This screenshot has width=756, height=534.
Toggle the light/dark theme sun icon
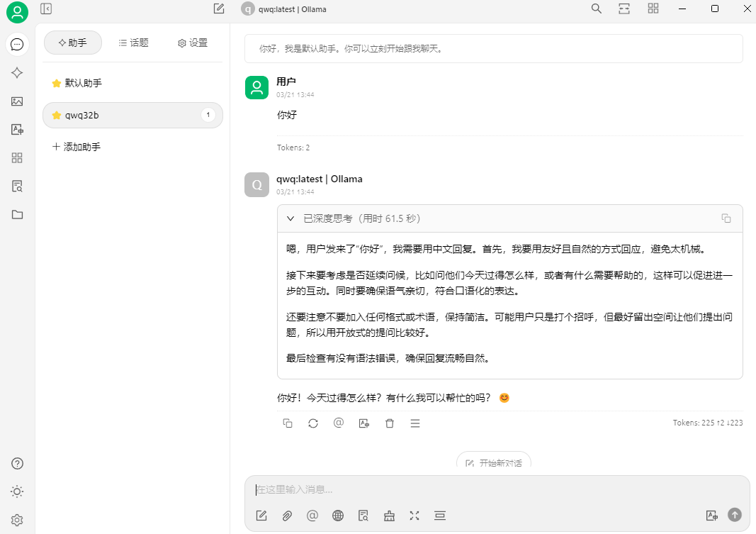click(17, 491)
